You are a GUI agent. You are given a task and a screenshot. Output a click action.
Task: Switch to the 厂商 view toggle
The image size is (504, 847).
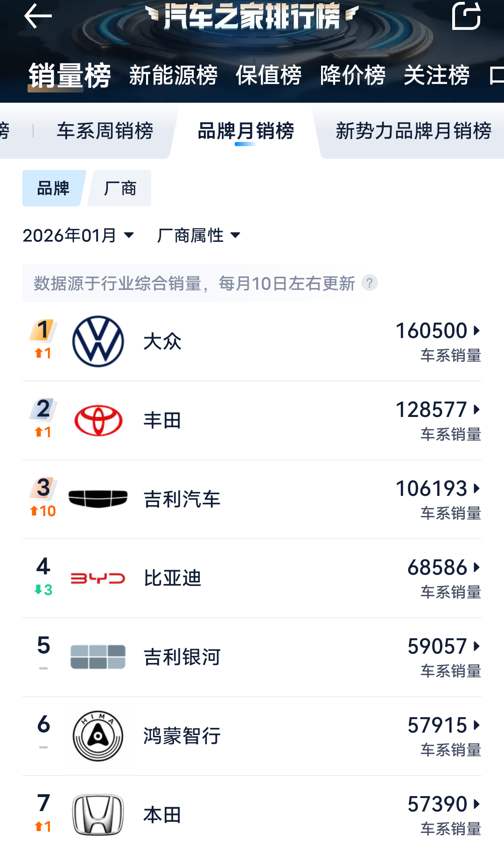(x=119, y=188)
